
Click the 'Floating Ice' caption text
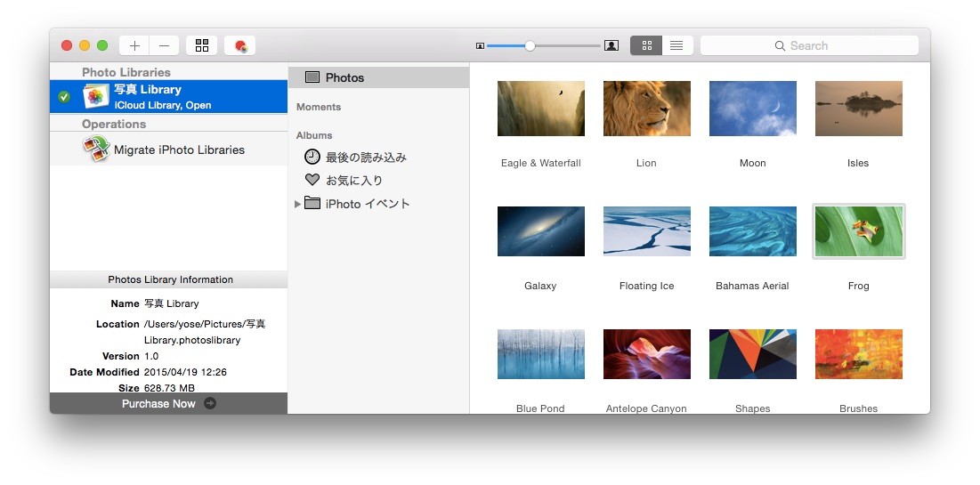pos(647,286)
